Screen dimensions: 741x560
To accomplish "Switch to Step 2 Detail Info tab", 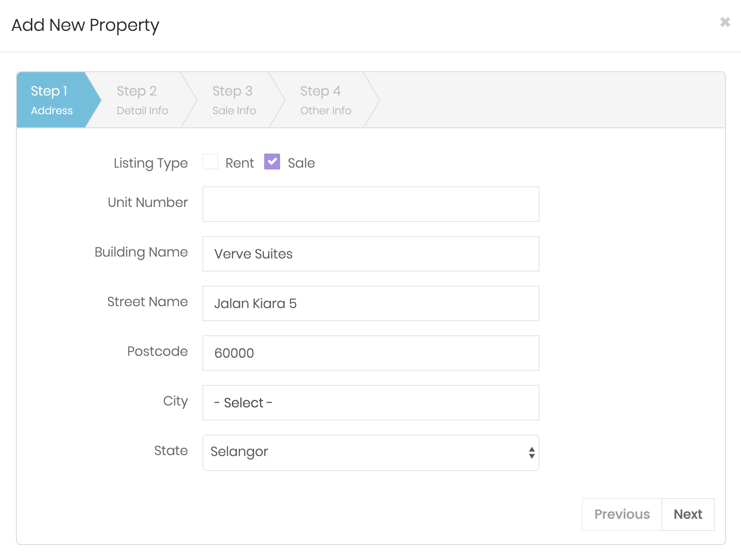I will tap(142, 100).
